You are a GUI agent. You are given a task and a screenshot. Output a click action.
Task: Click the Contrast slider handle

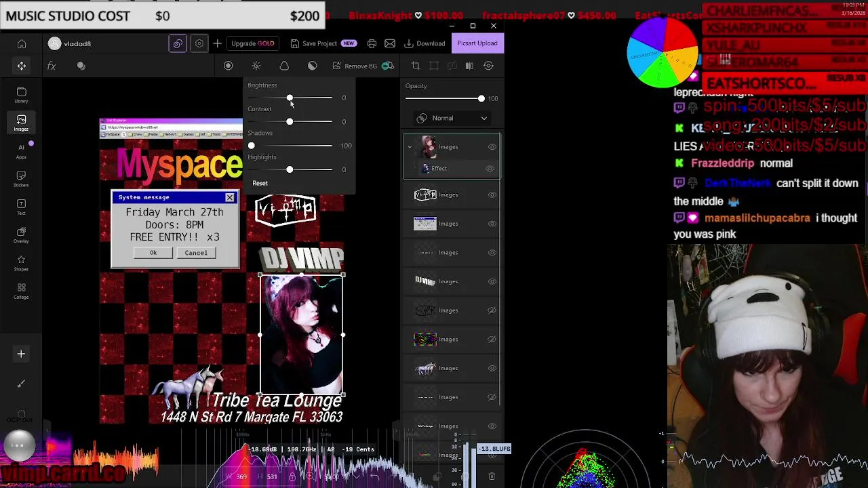290,121
